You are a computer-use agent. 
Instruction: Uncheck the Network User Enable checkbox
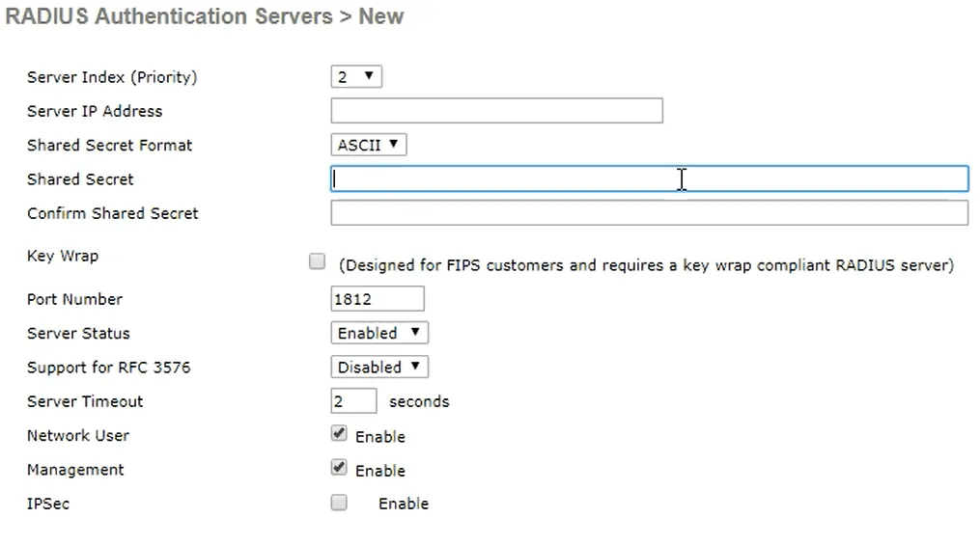click(339, 434)
